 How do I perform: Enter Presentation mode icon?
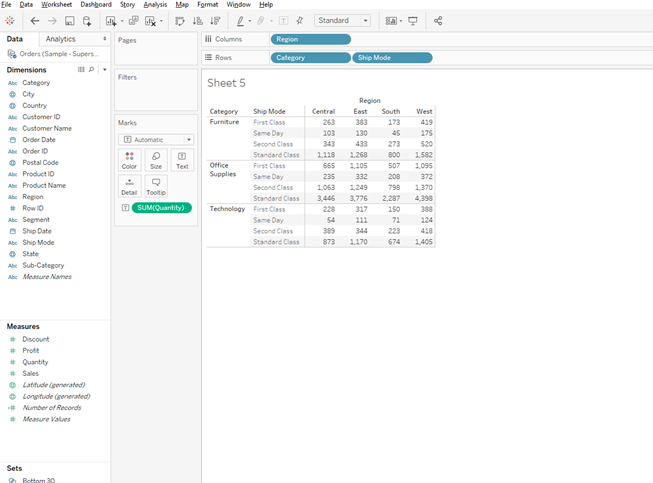(x=413, y=21)
